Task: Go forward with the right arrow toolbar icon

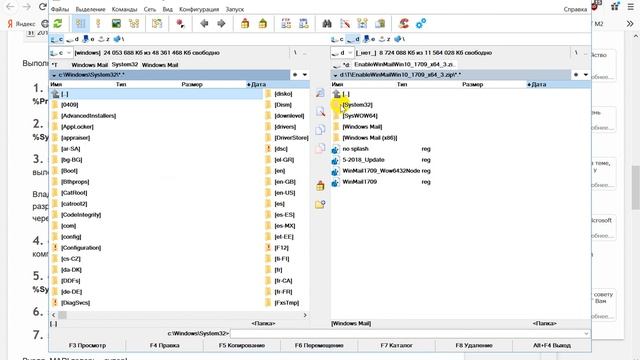Action: (221, 24)
